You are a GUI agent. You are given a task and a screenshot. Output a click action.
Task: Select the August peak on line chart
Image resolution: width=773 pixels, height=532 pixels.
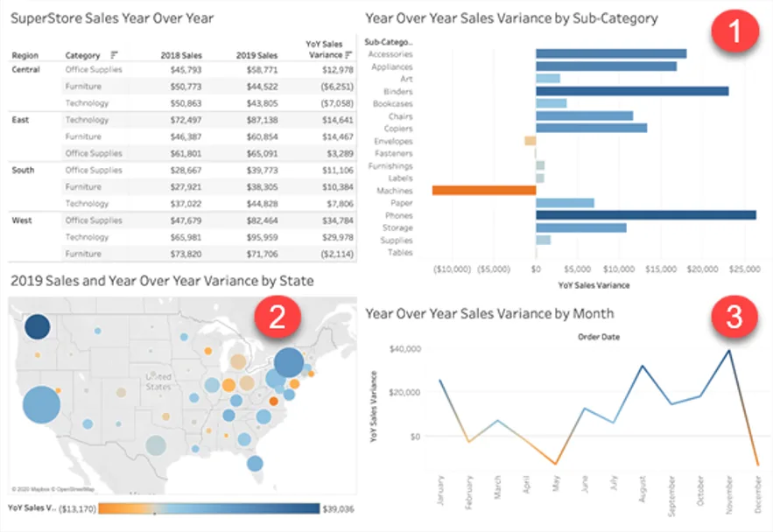pos(643,366)
